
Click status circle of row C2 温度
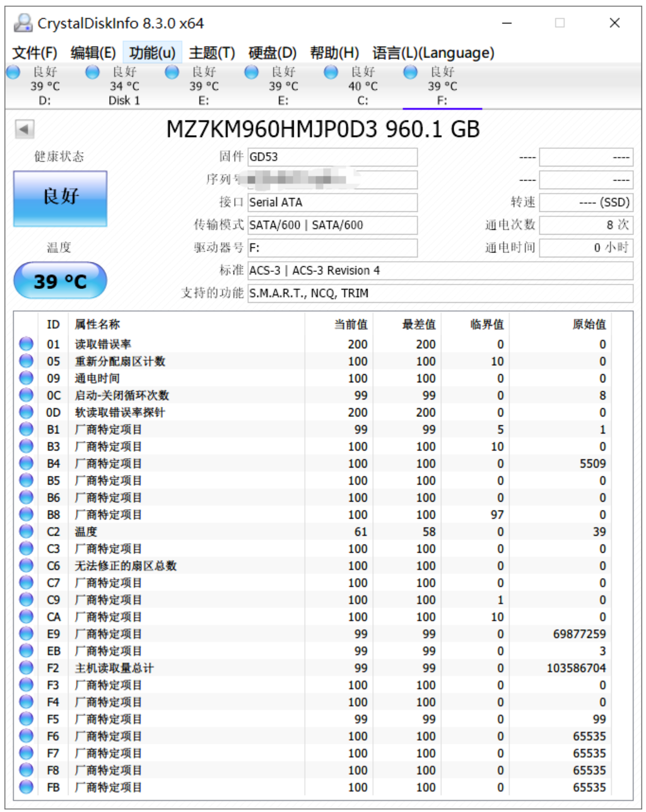pos(26,531)
